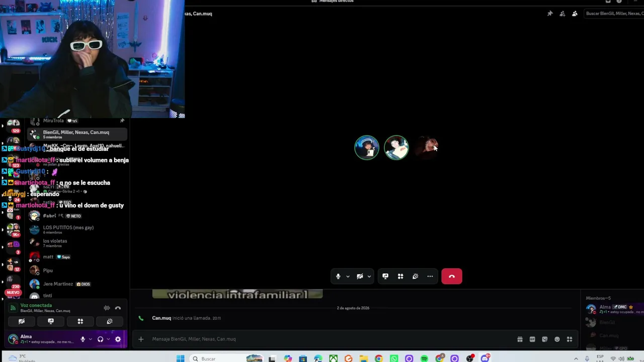The height and width of the screenshot is (362, 644).
Task: Turn on camera from the voice panel
Action: (21, 321)
